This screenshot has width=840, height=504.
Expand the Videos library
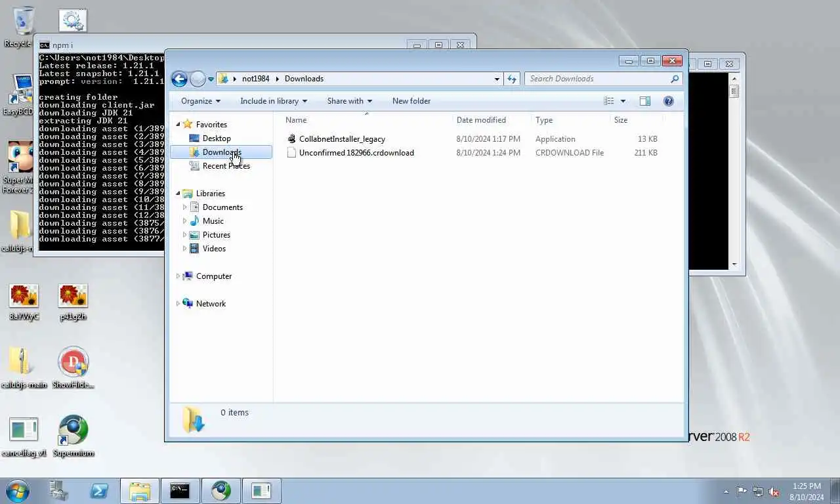point(184,249)
